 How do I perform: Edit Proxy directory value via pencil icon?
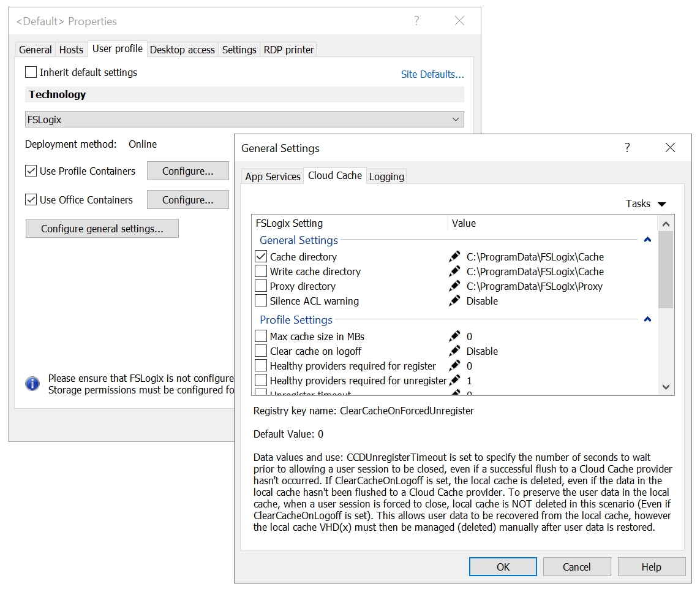point(454,286)
